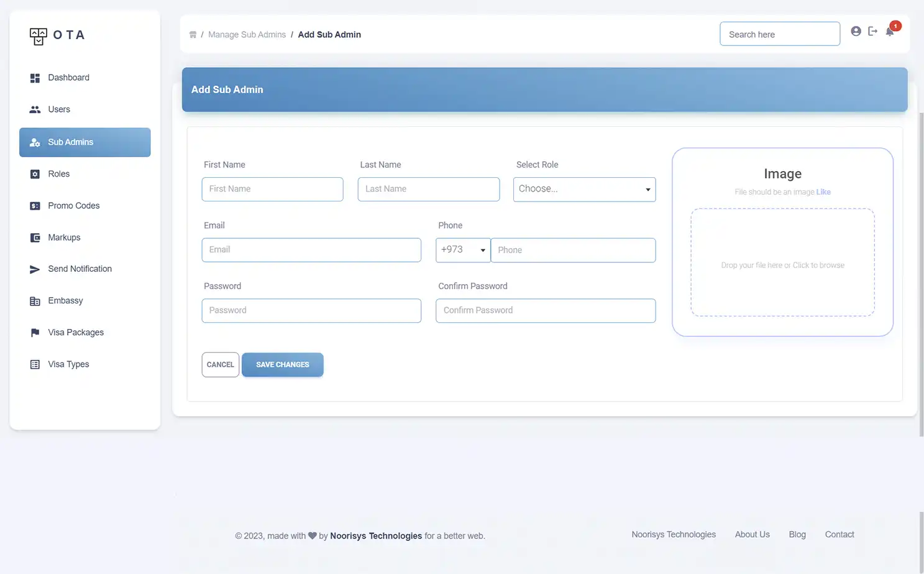Click the red notification count badge

(x=895, y=25)
